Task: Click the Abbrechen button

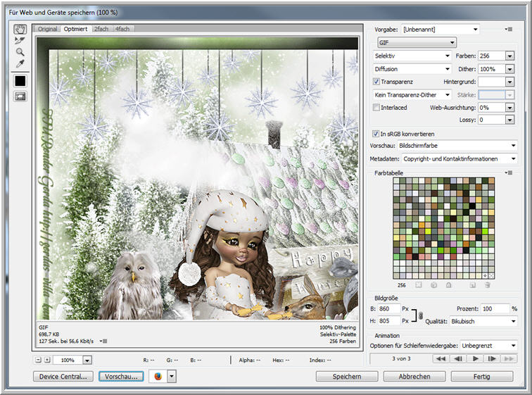Action: coord(414,376)
